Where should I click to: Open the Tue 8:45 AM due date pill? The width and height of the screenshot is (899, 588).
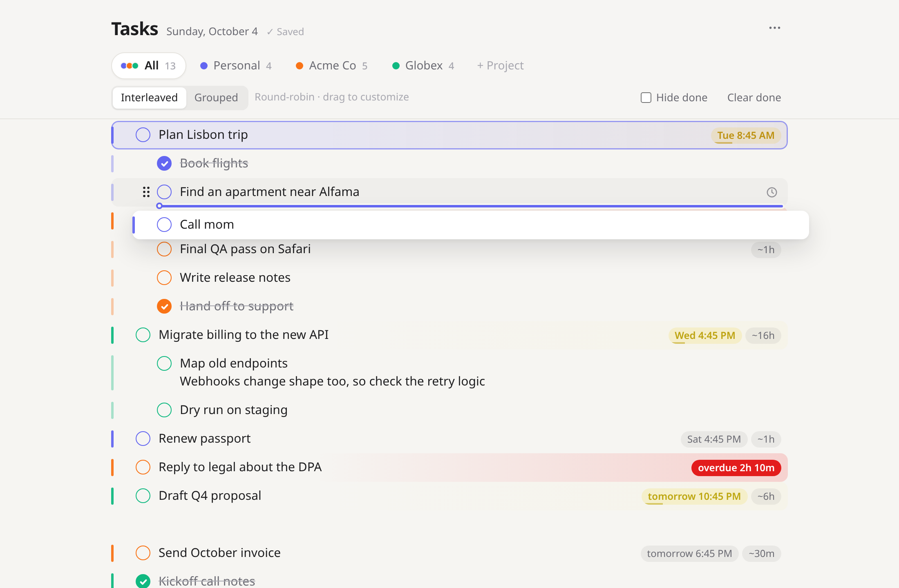pos(746,136)
